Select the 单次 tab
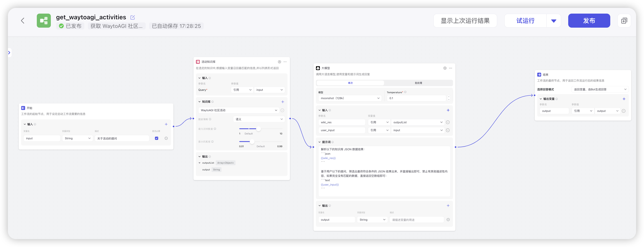The width and height of the screenshot is (644, 247). pyautogui.click(x=350, y=83)
